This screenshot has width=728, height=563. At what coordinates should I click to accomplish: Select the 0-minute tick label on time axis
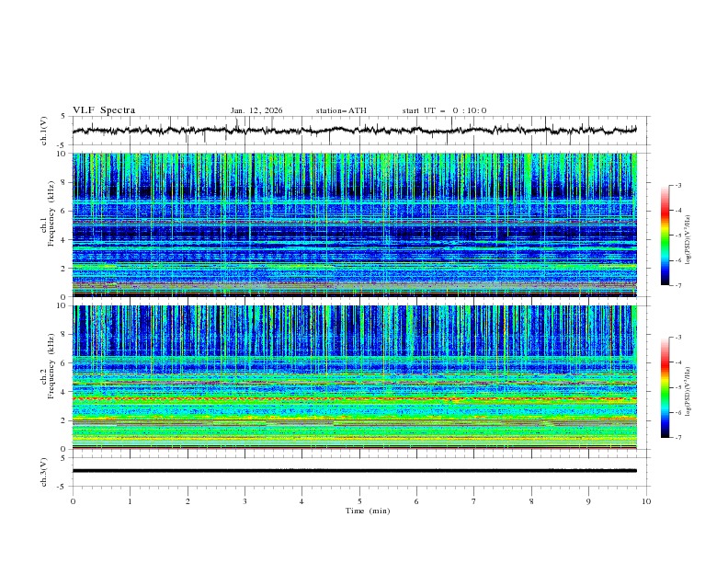[73, 501]
